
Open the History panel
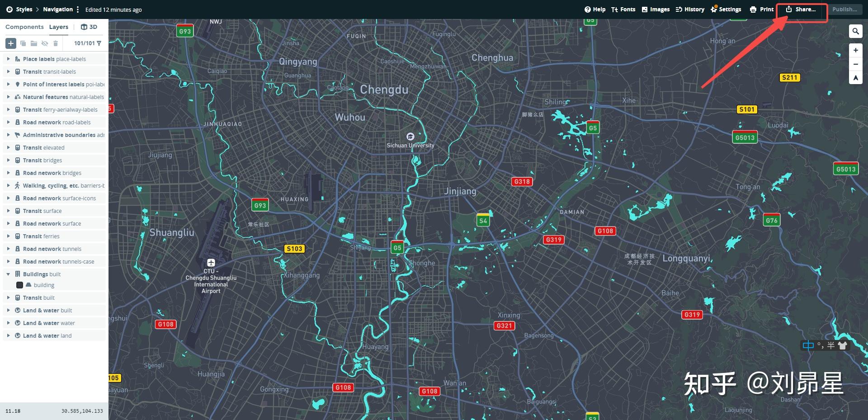pos(690,9)
